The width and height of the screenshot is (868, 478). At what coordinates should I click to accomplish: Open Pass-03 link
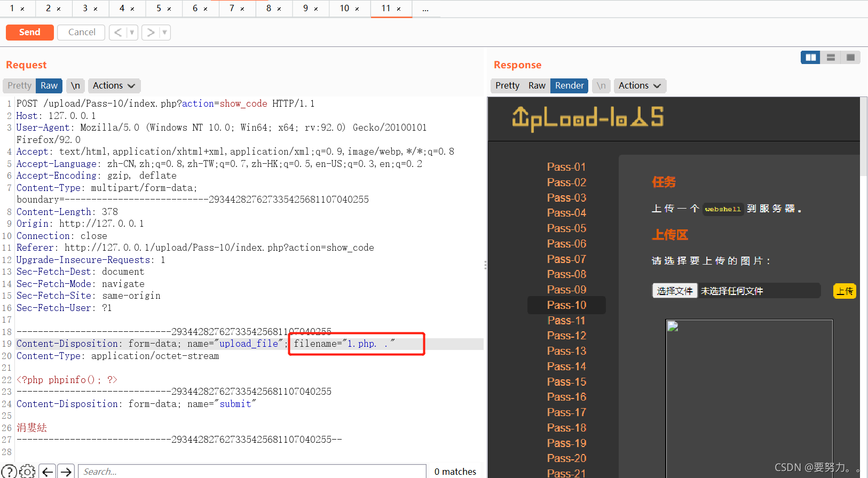566,198
